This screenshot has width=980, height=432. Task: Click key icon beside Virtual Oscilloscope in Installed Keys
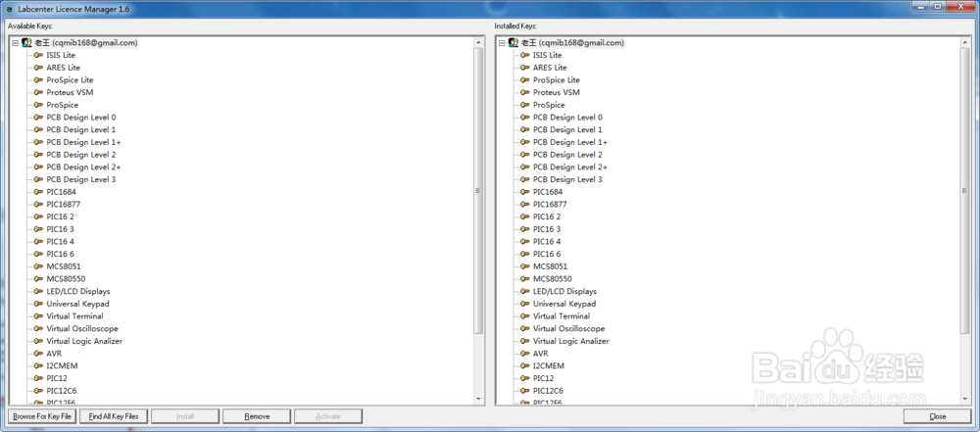pos(525,329)
